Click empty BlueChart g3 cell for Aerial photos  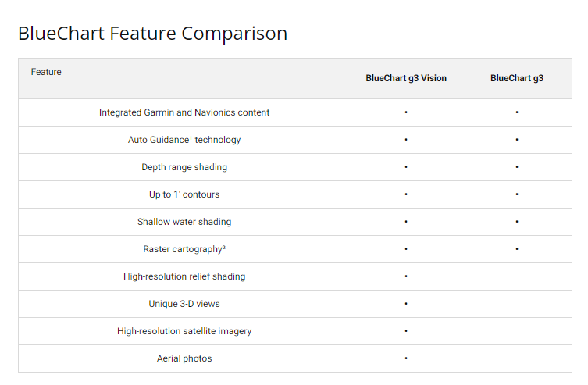(x=517, y=358)
